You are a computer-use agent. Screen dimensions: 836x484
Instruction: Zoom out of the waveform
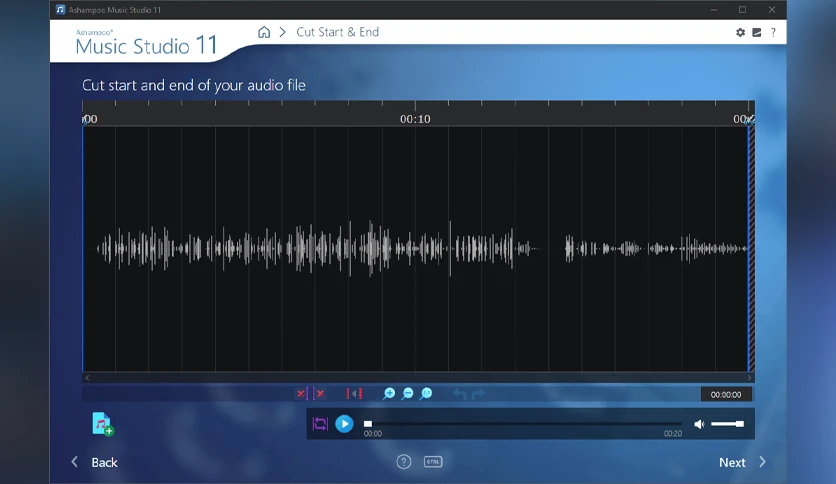click(407, 394)
